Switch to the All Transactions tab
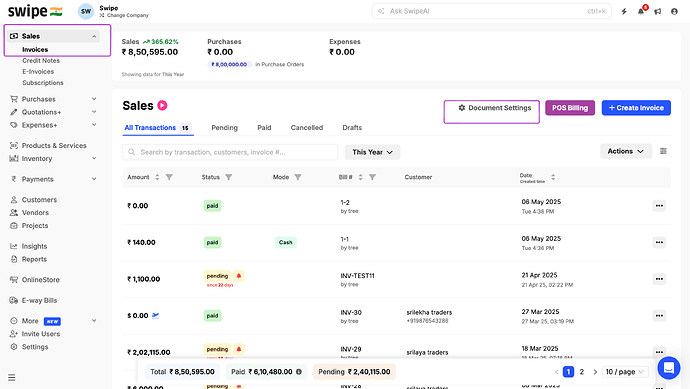The image size is (690, 389). coord(158,128)
